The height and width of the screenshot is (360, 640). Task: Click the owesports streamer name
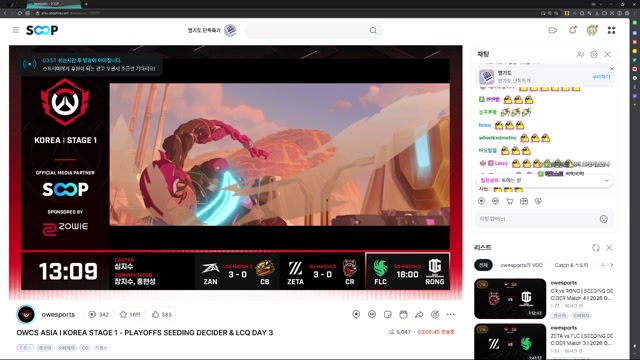[58, 315]
